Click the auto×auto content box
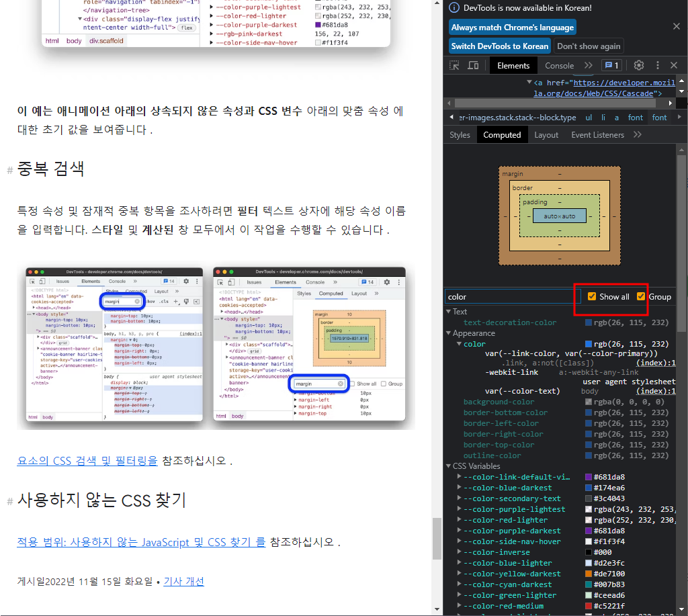 tap(560, 216)
